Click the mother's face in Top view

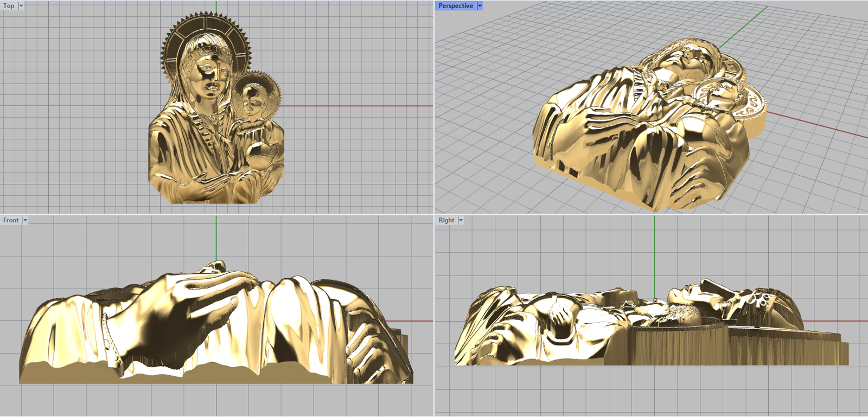(210, 76)
